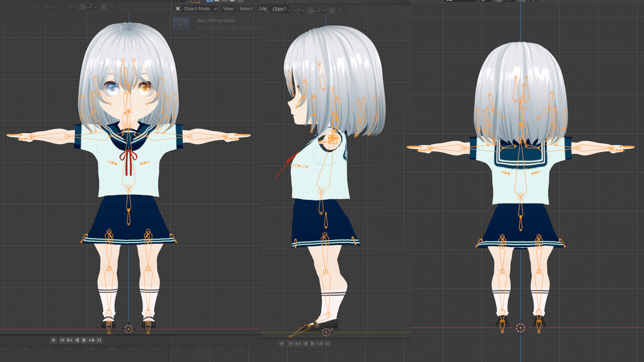Click the 3D cursor in side view
The height and width of the screenshot is (362, 644).
click(x=326, y=332)
